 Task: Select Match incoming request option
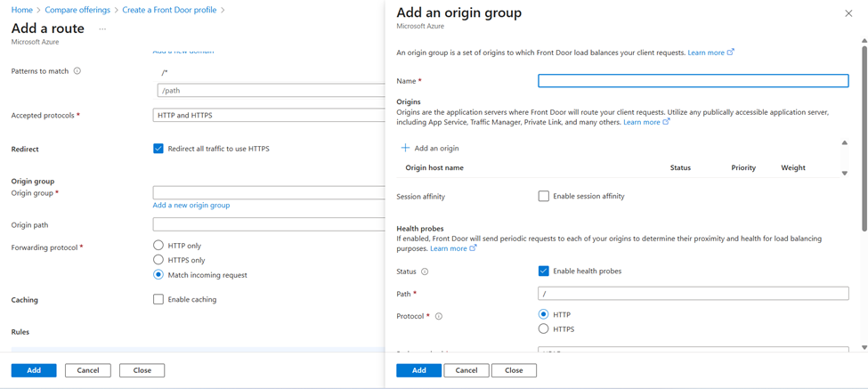pyautogui.click(x=158, y=274)
